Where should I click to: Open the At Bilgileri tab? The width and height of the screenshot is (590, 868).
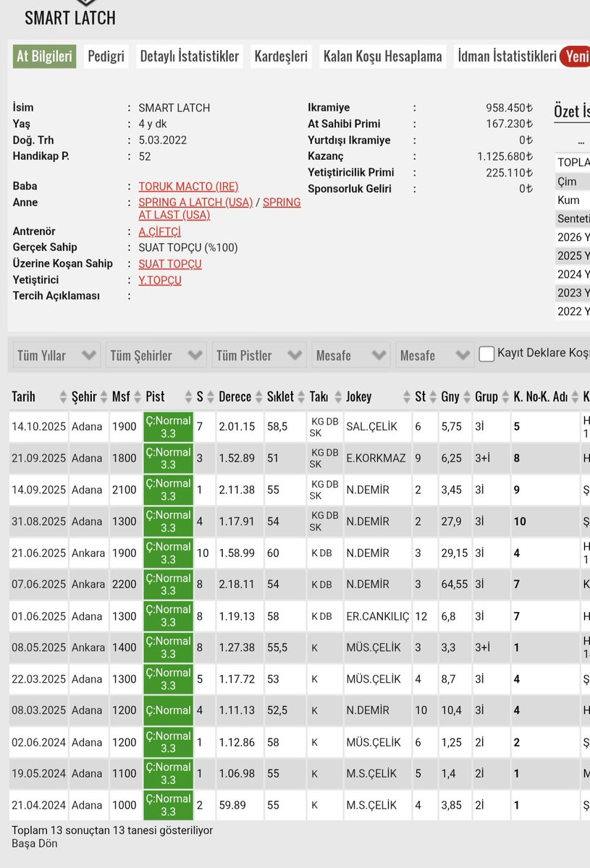coord(44,56)
